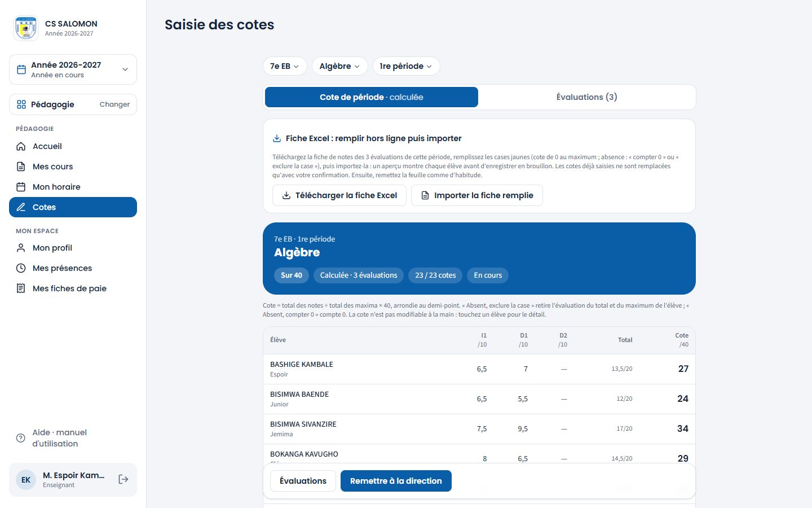
Task: Open Mes cours in the sidebar
Action: [73, 167]
